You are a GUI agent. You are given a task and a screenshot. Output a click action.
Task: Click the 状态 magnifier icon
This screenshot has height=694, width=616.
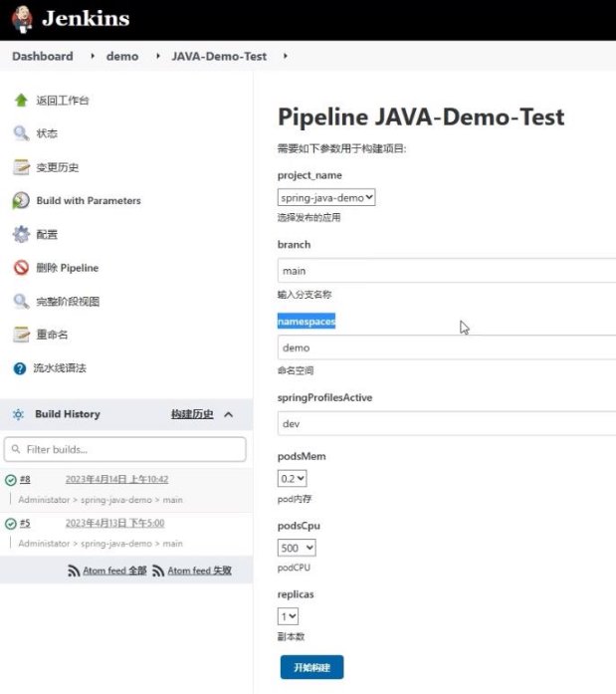click(x=21, y=133)
